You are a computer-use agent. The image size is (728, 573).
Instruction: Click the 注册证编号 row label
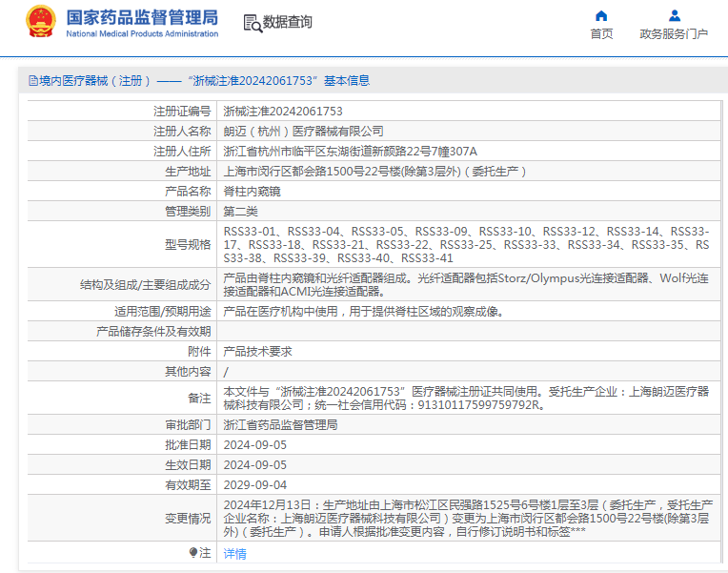(x=182, y=112)
